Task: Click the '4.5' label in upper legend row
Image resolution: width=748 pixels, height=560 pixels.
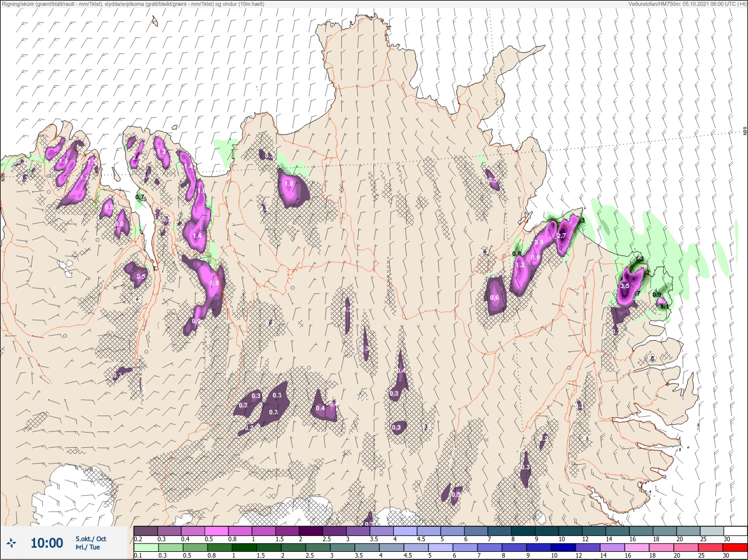Action: click(x=421, y=539)
